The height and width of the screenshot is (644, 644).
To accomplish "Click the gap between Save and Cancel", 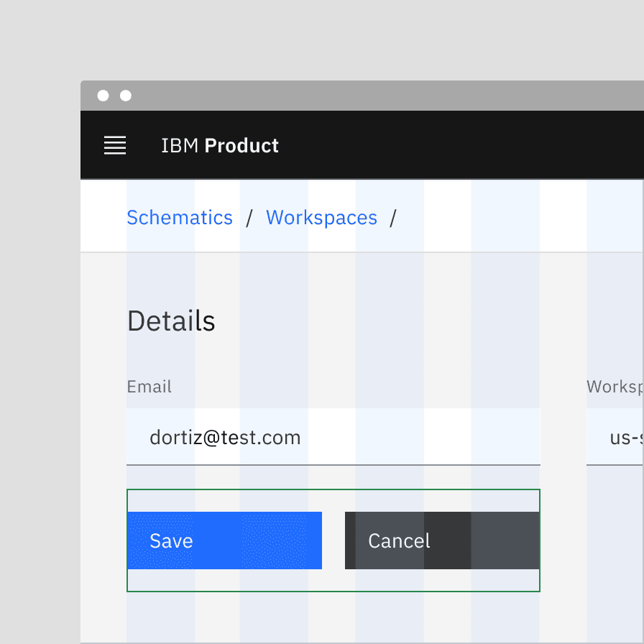I will pos(333,540).
